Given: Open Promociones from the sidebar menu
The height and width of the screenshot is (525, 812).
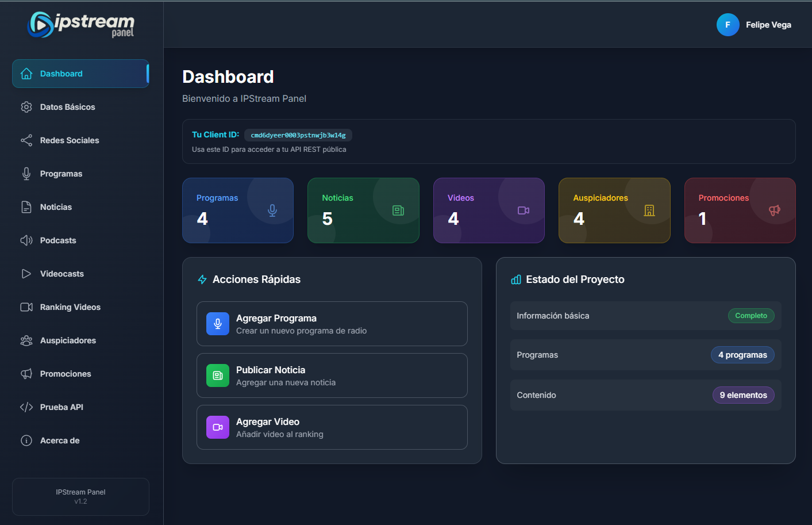Looking at the screenshot, I should [66, 374].
